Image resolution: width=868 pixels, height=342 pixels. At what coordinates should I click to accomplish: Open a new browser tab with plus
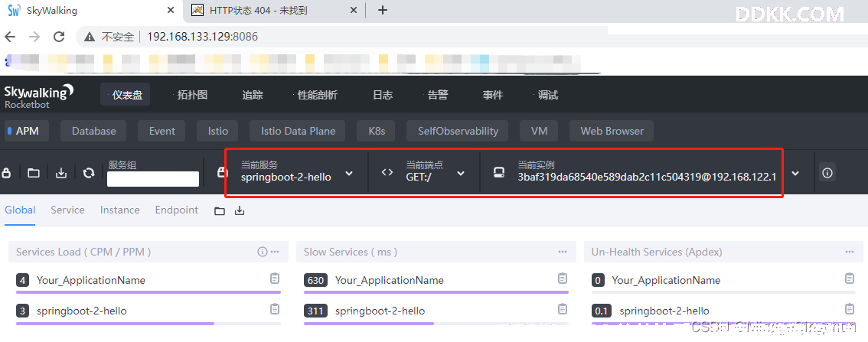point(382,10)
